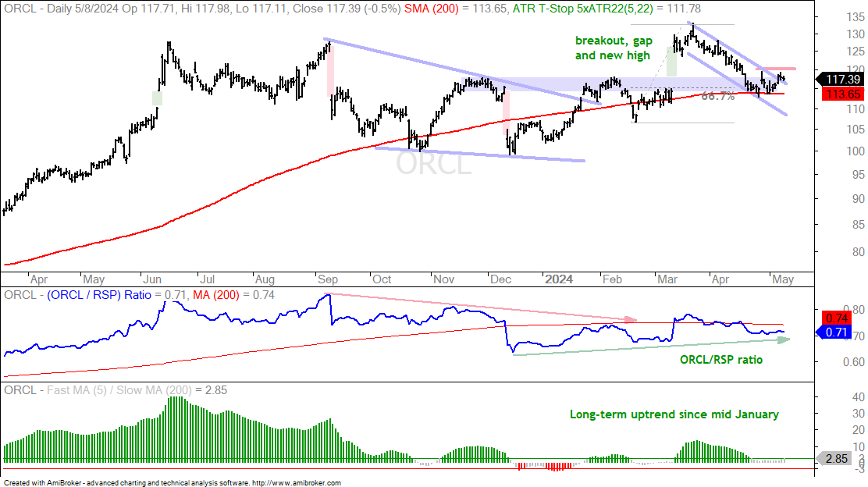
Task: Click the Jun month label on axis
Action: (151, 279)
